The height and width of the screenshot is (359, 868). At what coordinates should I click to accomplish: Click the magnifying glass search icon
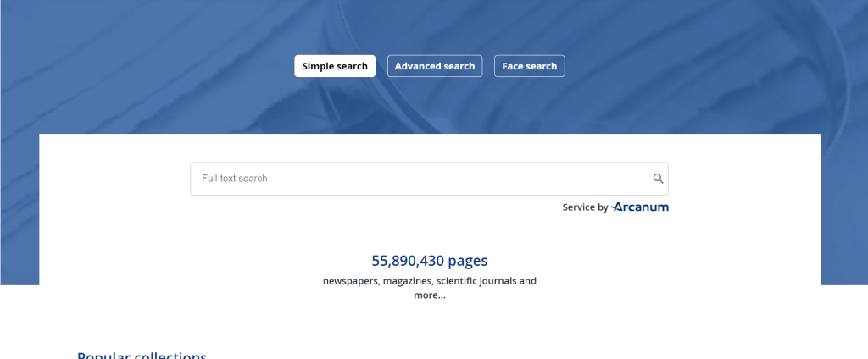pyautogui.click(x=657, y=179)
